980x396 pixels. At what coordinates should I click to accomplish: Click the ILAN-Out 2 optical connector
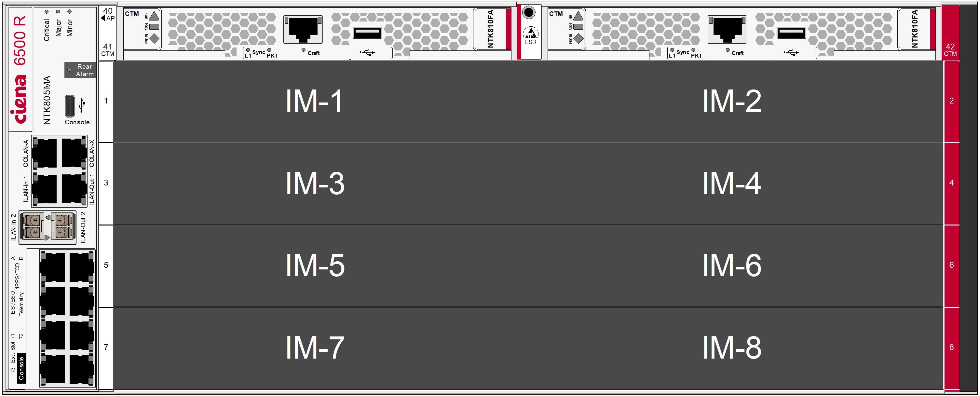(x=62, y=226)
